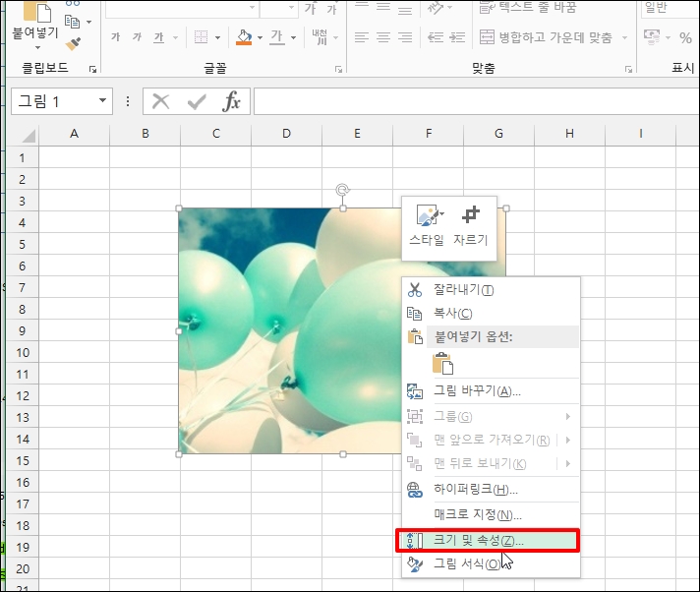Align cell text to the right
This screenshot has width=700, height=592.
pyautogui.click(x=405, y=37)
